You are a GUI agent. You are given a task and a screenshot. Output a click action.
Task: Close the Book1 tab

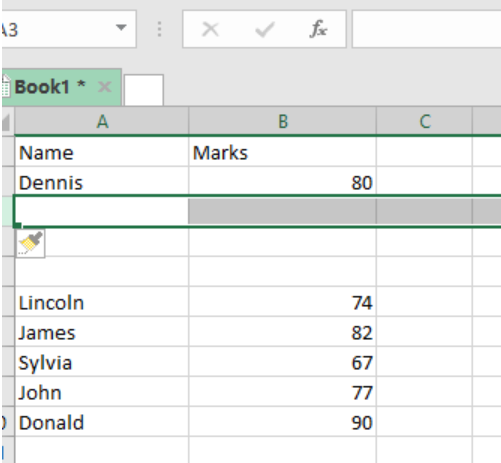pos(105,87)
